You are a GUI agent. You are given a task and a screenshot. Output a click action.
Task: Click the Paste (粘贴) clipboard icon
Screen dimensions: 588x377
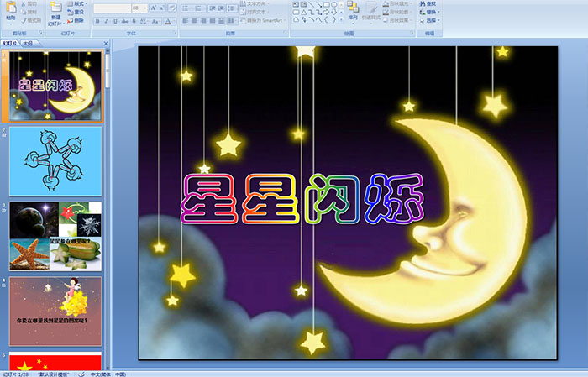pyautogui.click(x=11, y=7)
